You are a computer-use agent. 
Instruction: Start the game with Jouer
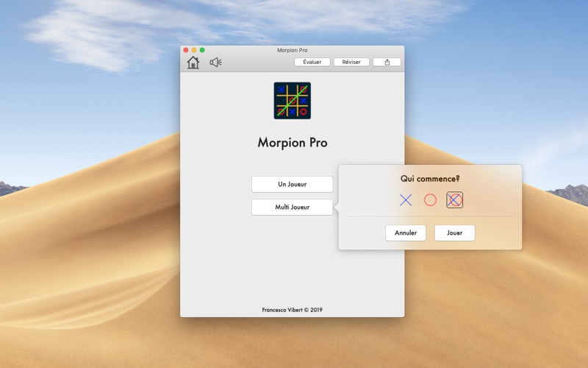(454, 233)
